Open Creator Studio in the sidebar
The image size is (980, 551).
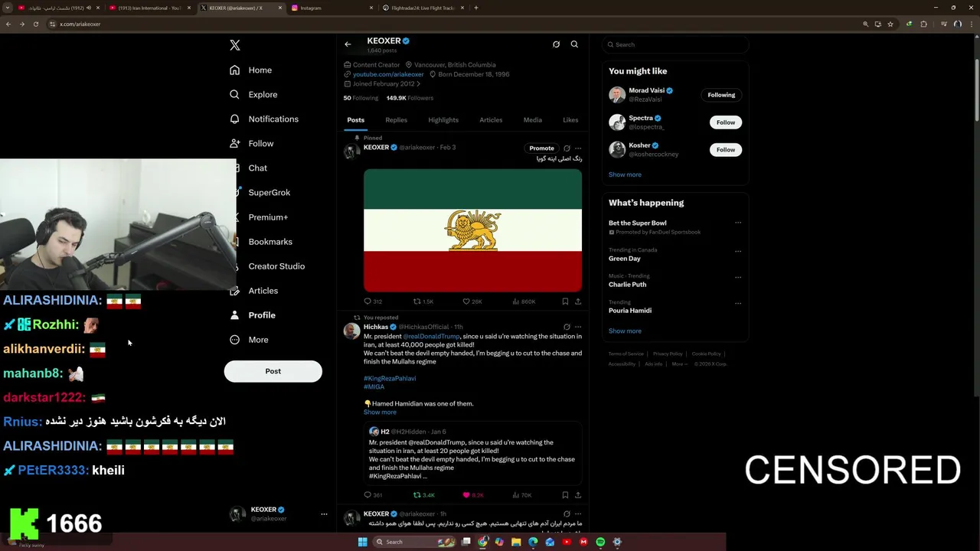pos(276,266)
